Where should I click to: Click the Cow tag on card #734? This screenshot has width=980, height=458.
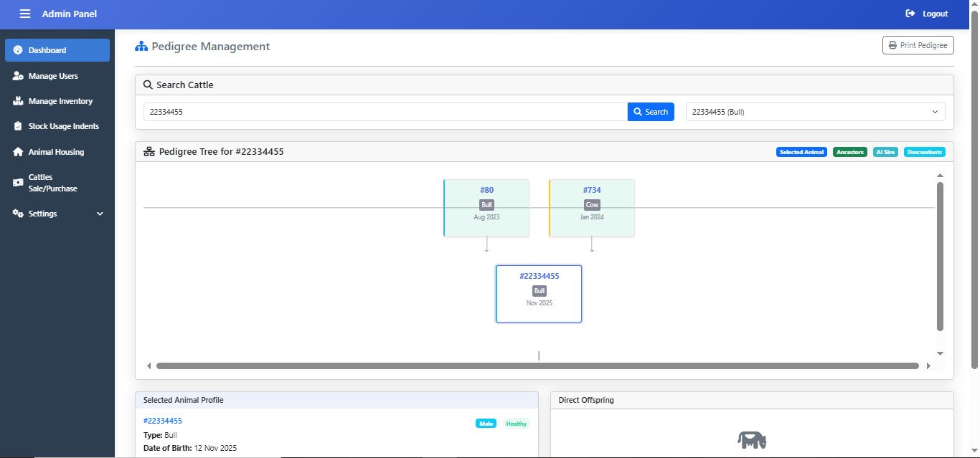[x=592, y=205]
